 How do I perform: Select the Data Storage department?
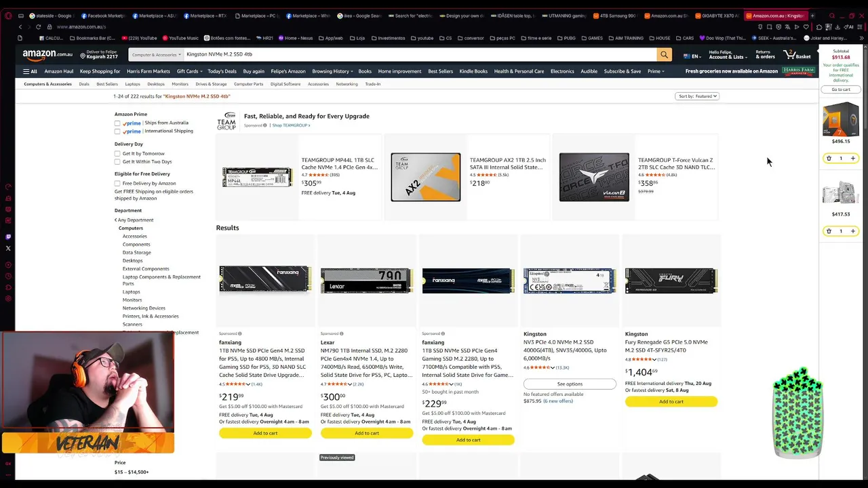coord(136,253)
